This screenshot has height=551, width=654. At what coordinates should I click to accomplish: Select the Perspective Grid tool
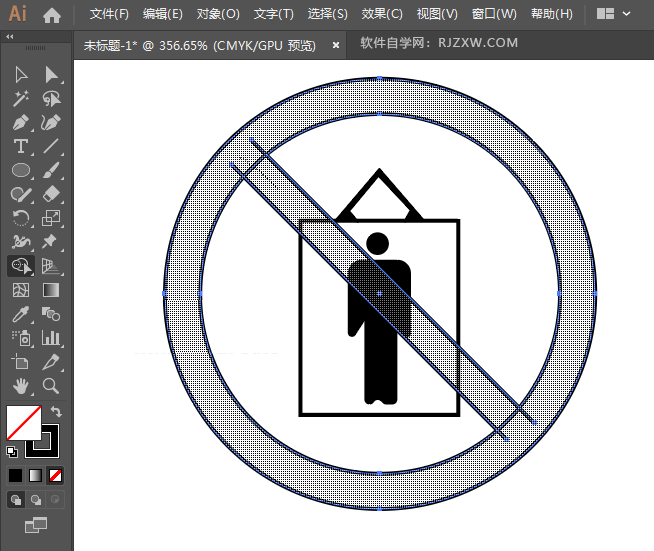coord(51,266)
